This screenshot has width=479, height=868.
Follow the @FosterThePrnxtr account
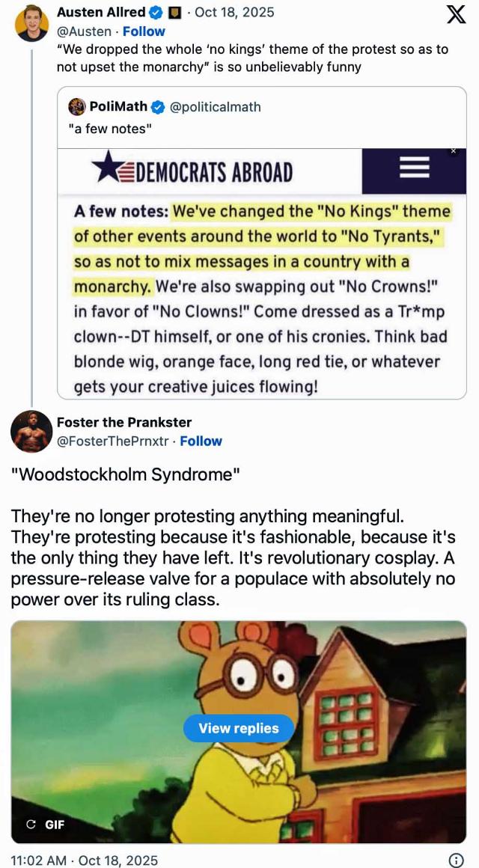point(201,441)
